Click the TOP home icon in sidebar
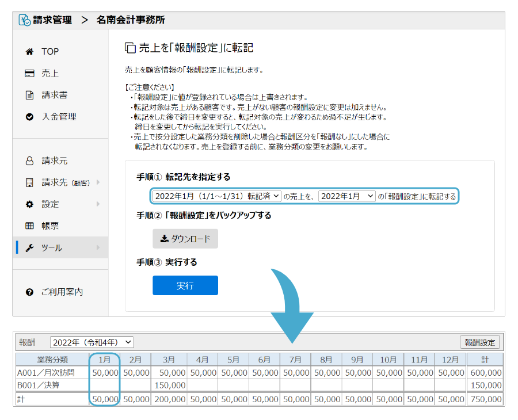This screenshot has width=518, height=420. pyautogui.click(x=30, y=52)
